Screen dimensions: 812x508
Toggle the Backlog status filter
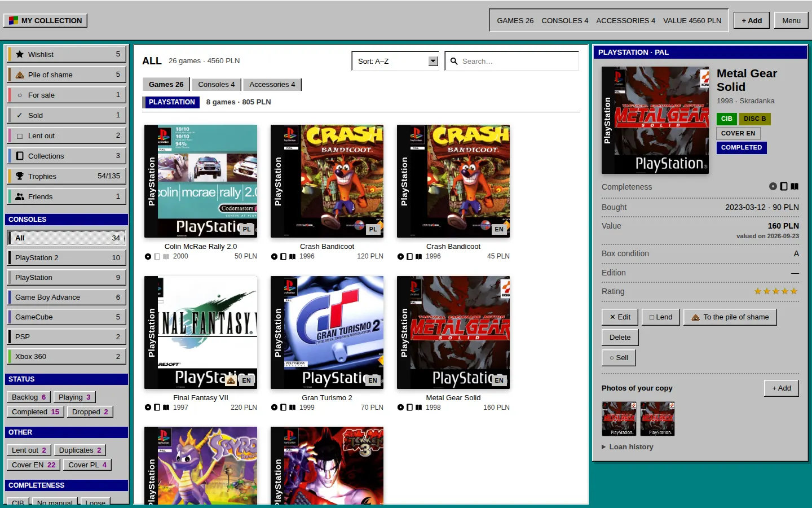click(x=29, y=397)
